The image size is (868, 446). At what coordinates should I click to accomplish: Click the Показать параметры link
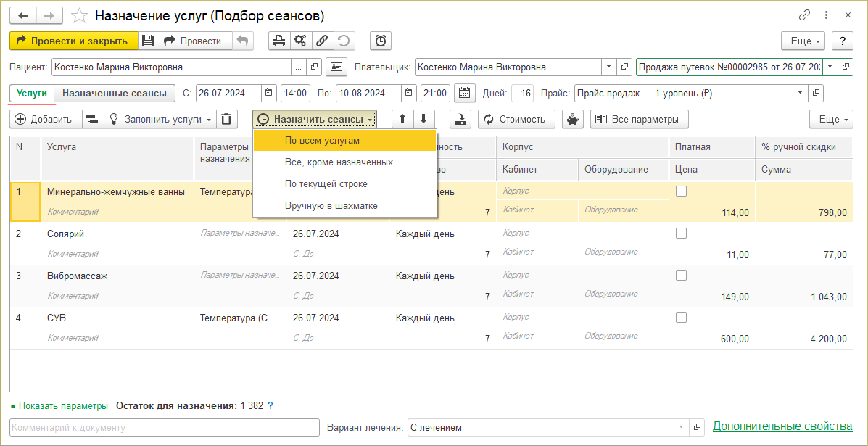point(59,405)
